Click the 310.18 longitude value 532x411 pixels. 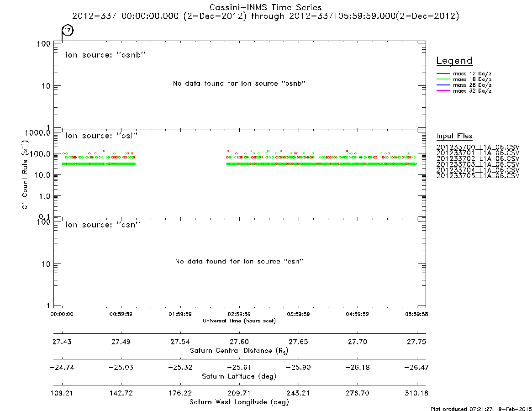point(416,393)
